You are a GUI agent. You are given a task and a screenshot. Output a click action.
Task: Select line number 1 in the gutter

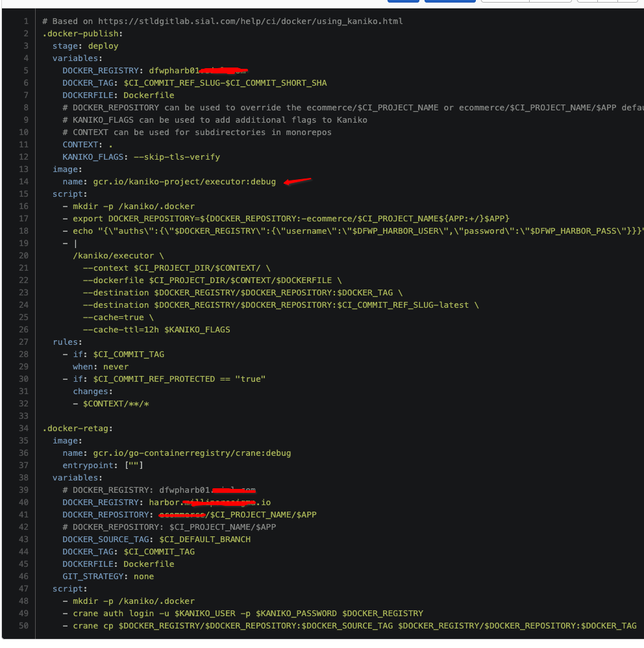point(26,21)
